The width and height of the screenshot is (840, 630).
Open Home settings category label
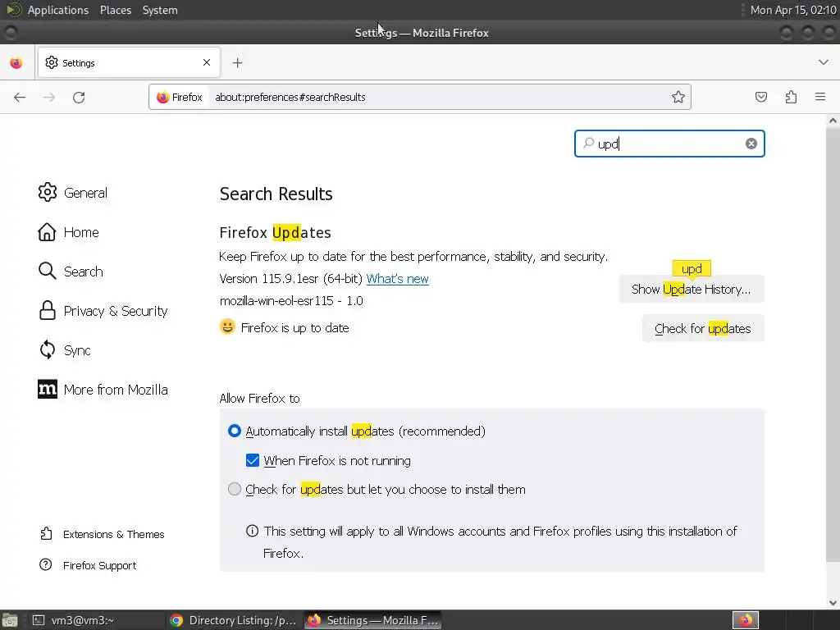81,232
